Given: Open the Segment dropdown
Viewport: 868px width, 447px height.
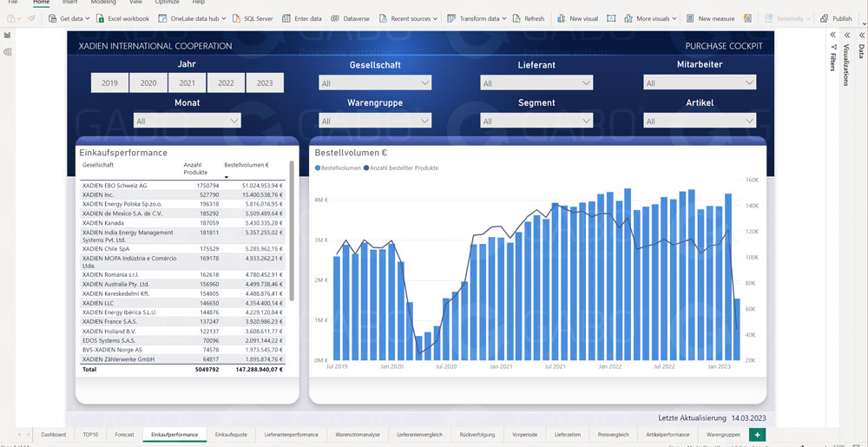Looking at the screenshot, I should 536,121.
